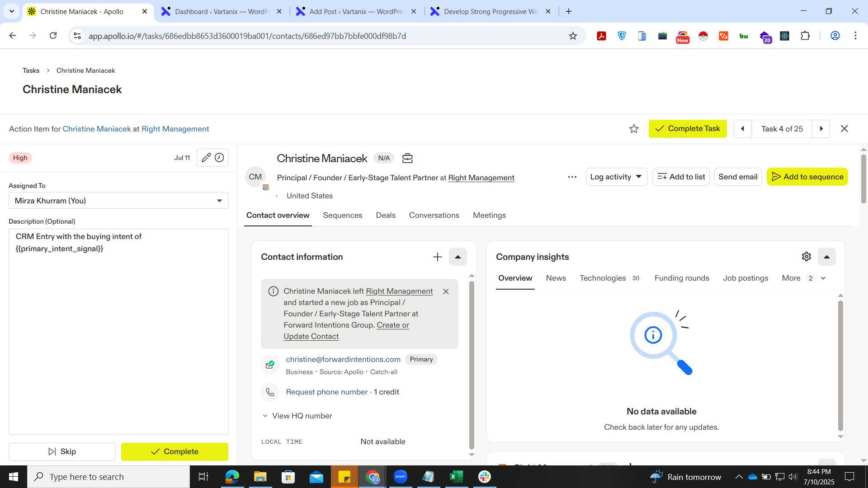Click the Tasks breadcrumb

point(31,70)
